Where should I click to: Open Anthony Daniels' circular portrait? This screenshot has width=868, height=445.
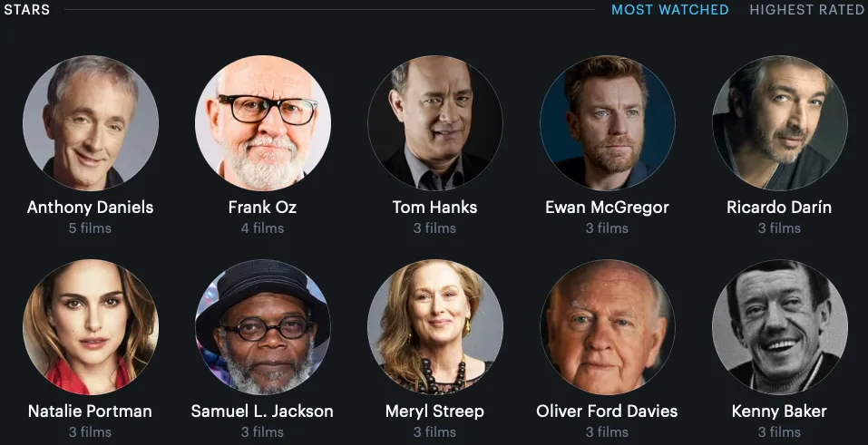tap(91, 123)
